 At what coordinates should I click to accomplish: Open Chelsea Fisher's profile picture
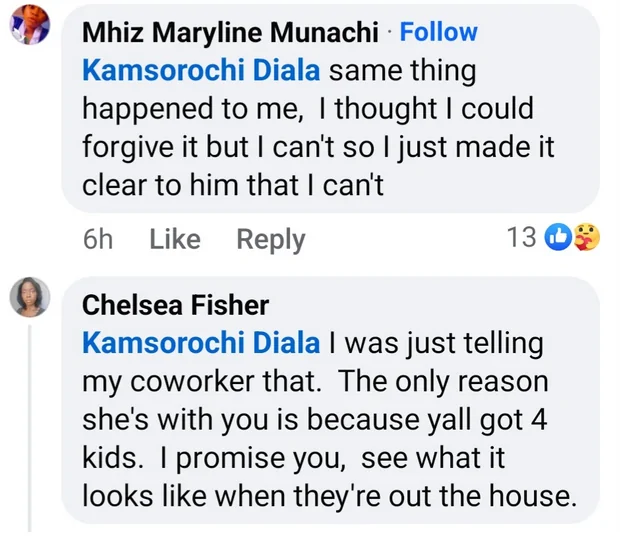[x=31, y=297]
